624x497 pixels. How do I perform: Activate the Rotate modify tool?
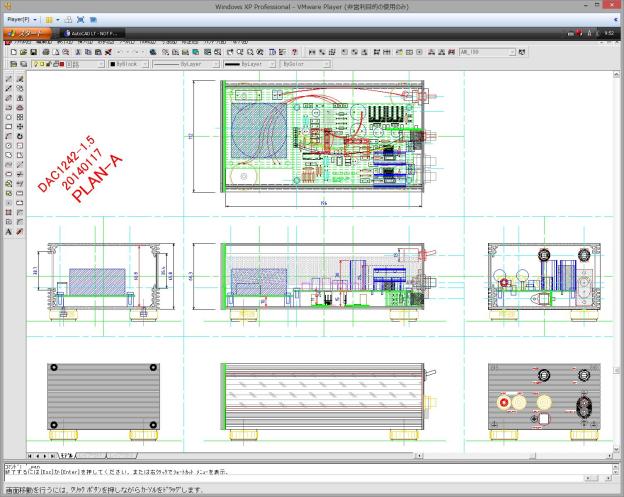click(20, 137)
